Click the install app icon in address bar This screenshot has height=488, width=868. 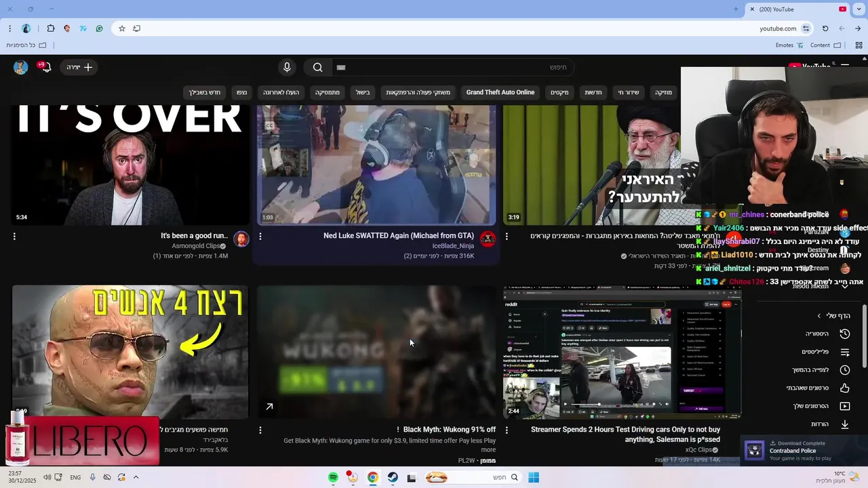tap(137, 28)
